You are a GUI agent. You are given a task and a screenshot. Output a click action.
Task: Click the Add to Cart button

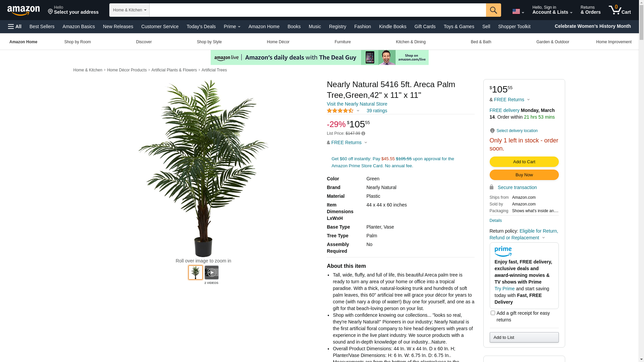click(524, 162)
